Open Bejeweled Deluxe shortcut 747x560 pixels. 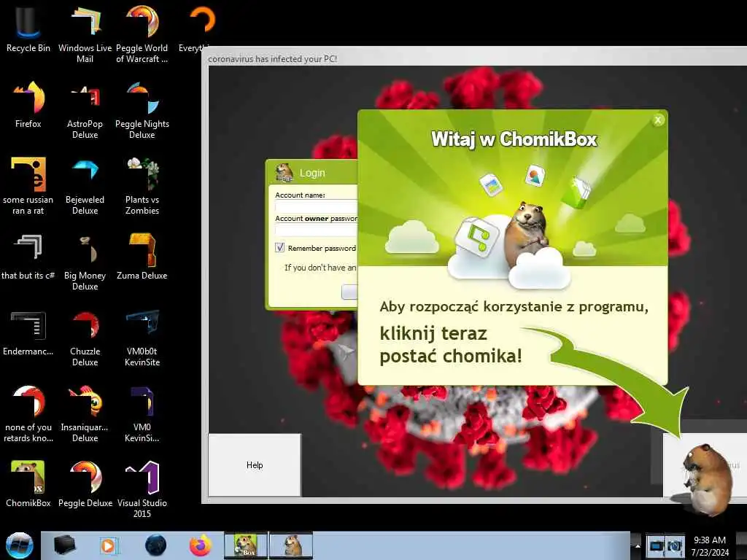(85, 186)
